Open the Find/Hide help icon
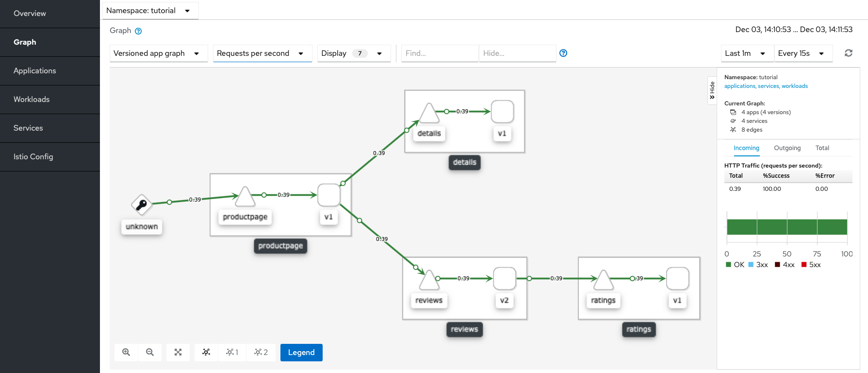 point(563,53)
